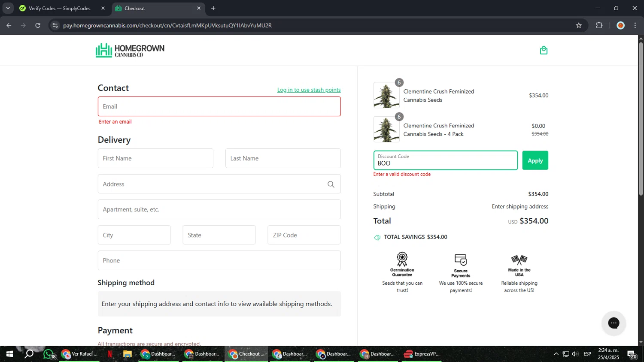Open a new browser tab
Viewport: 644px width, 362px height.
click(213, 8)
